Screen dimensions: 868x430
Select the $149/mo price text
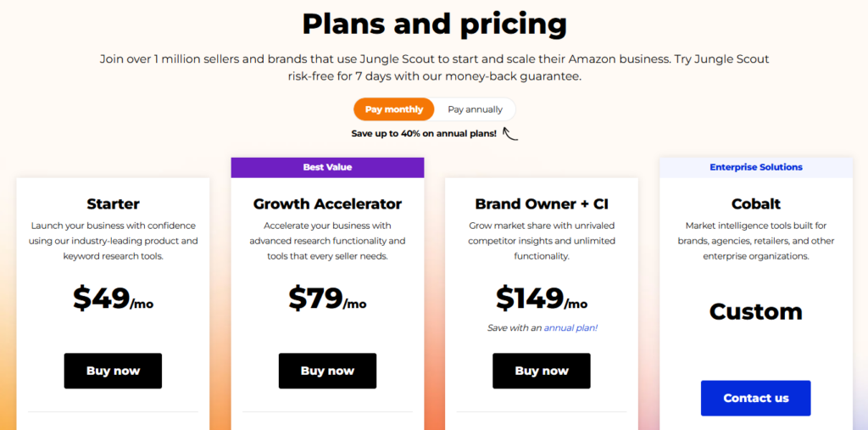coord(542,299)
